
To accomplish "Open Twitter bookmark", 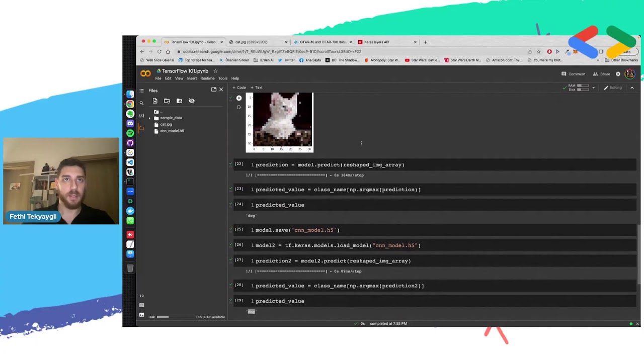I will [286, 60].
